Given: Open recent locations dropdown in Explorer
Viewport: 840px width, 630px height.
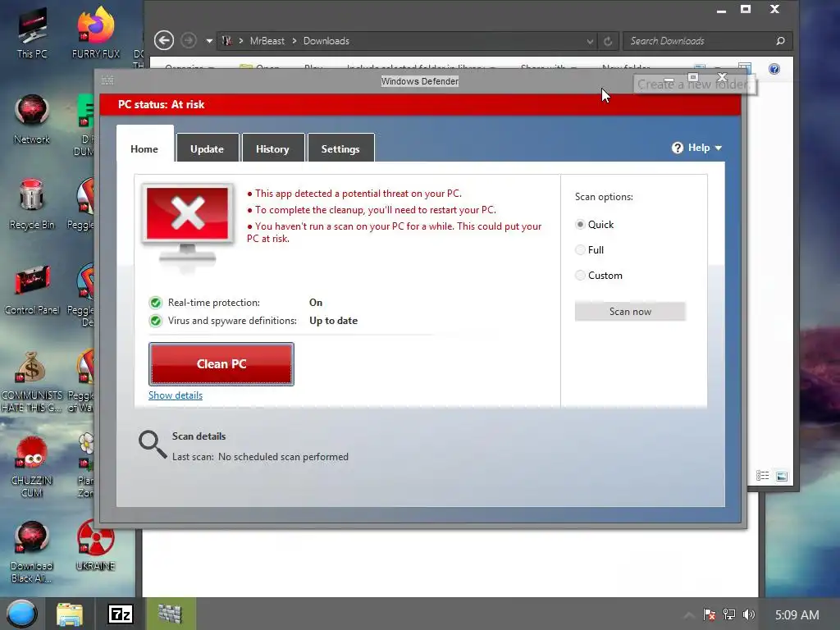Looking at the screenshot, I should pos(209,41).
